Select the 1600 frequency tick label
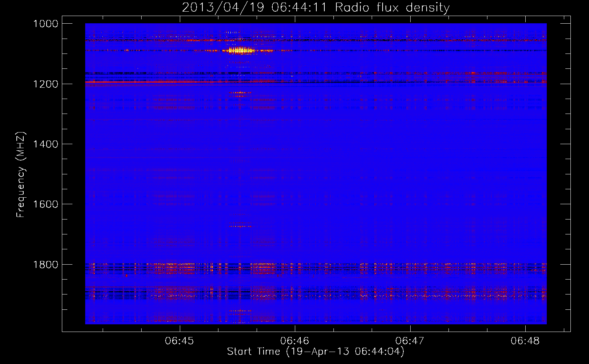 point(46,204)
